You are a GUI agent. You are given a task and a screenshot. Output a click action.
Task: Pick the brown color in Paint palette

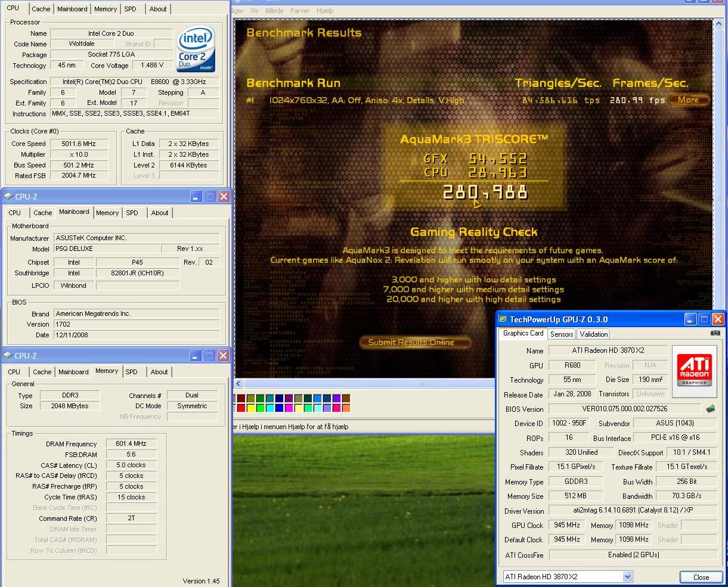click(x=346, y=398)
